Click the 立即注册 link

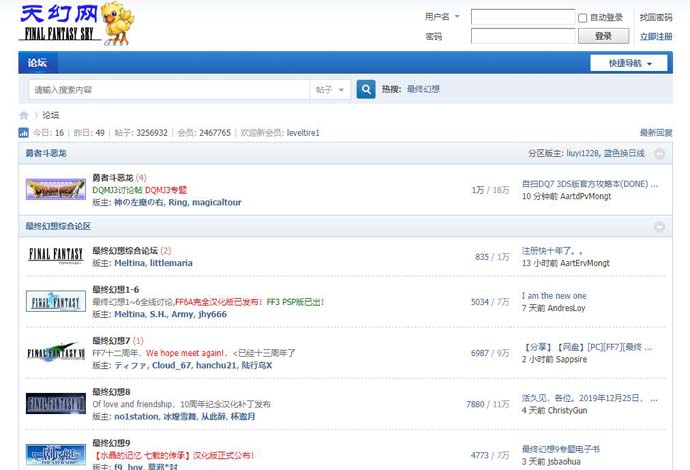pos(656,37)
